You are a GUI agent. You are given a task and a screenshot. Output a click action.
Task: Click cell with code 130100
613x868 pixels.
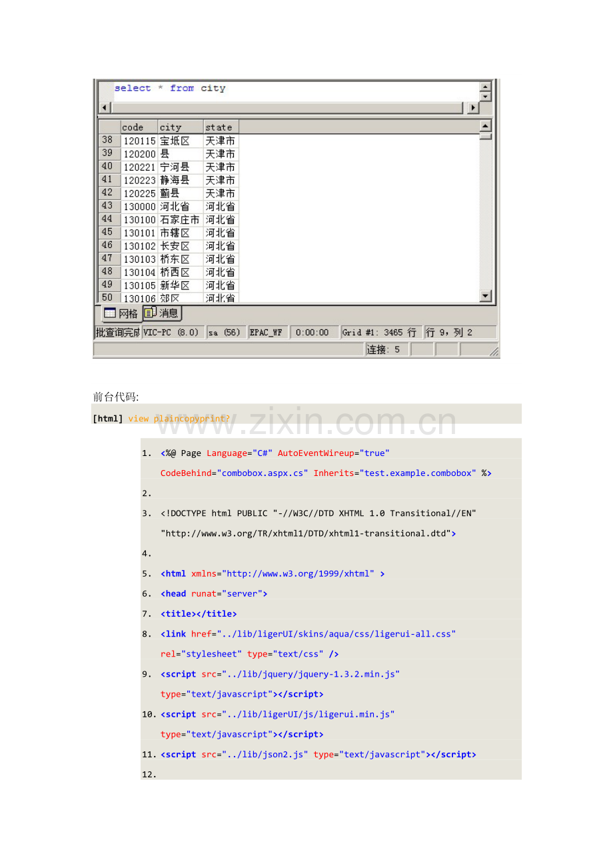[139, 219]
